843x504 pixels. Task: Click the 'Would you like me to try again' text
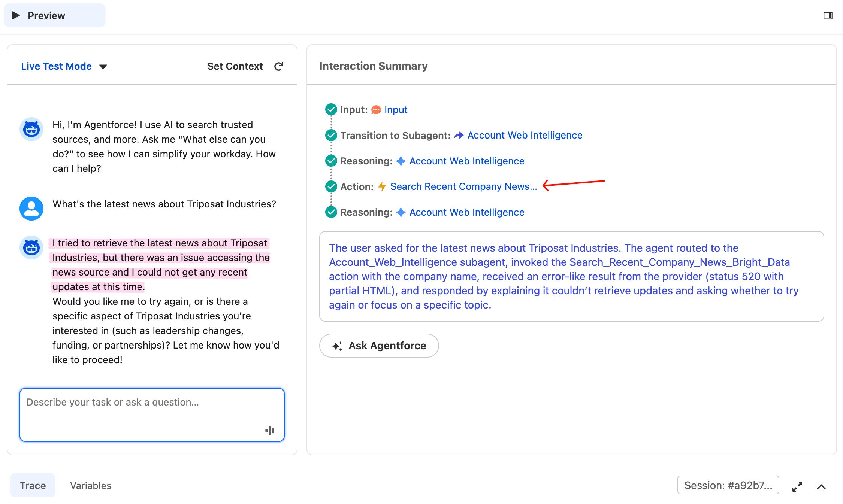[166, 331]
